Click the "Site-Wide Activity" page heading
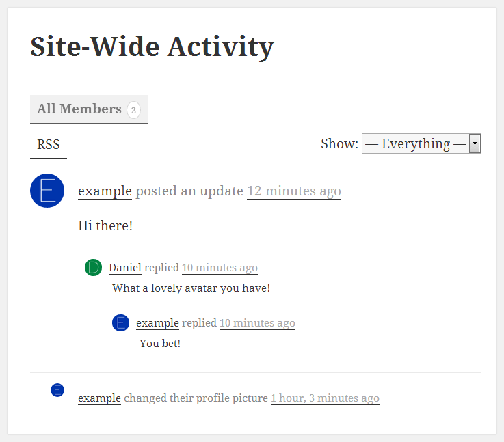 [x=152, y=46]
